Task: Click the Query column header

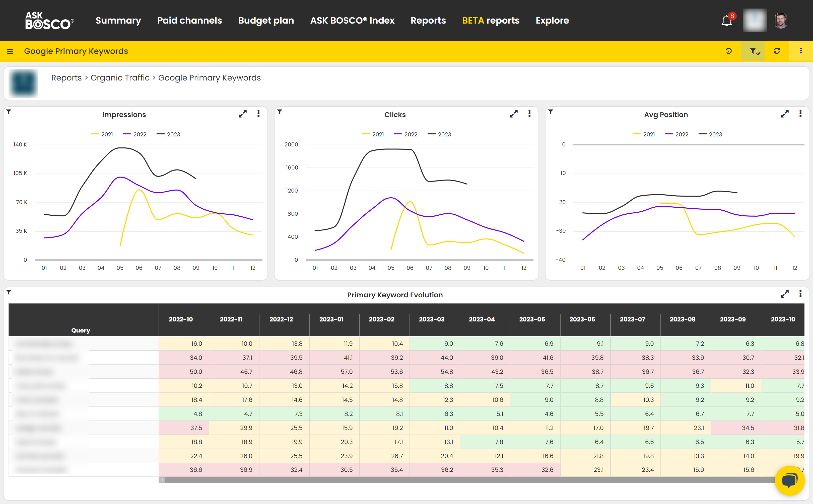Action: [x=81, y=330]
